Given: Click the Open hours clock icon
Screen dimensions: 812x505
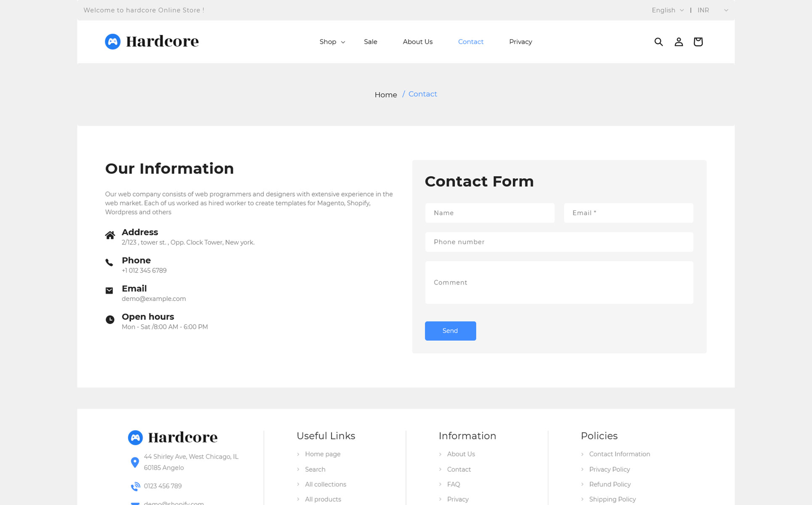Looking at the screenshot, I should 110,319.
